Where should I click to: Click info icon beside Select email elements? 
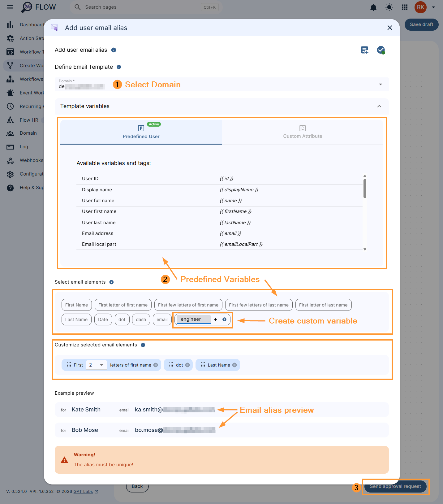111,282
